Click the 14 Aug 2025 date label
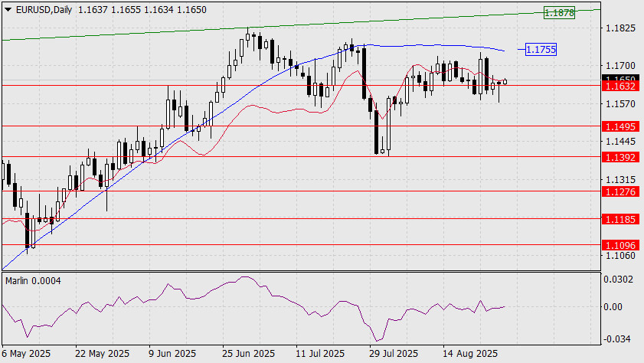The image size is (644, 363). click(470, 354)
